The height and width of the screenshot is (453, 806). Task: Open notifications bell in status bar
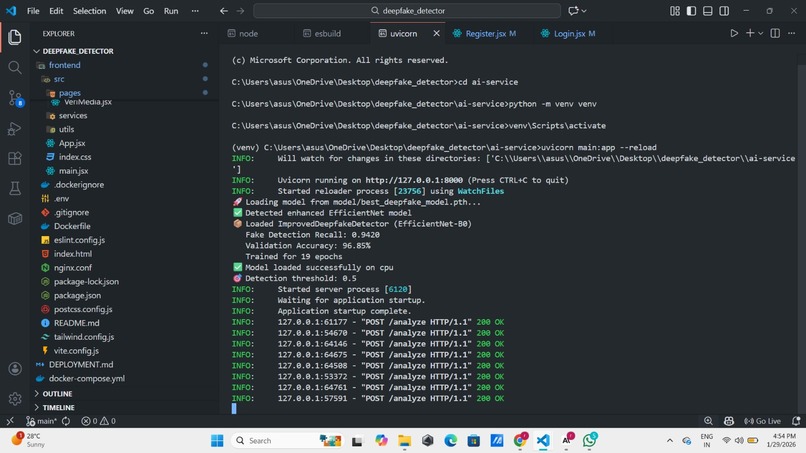(x=796, y=421)
